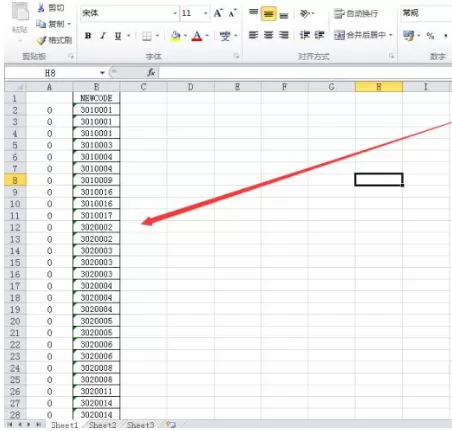Decrease indent icon
The width and height of the screenshot is (452, 431).
tap(304, 35)
